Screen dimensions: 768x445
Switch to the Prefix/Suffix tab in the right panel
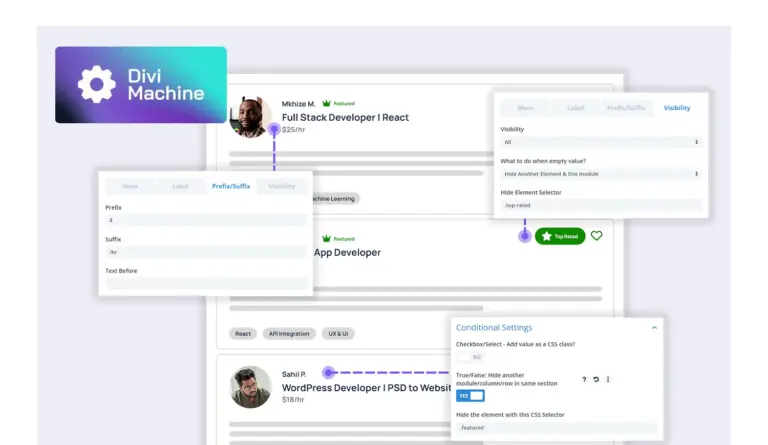coord(626,108)
